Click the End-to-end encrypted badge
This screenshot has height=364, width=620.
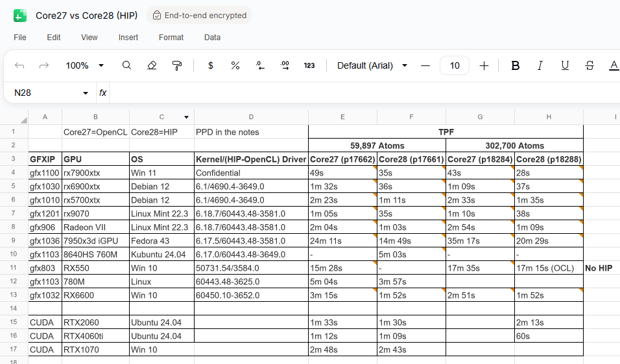tap(199, 16)
